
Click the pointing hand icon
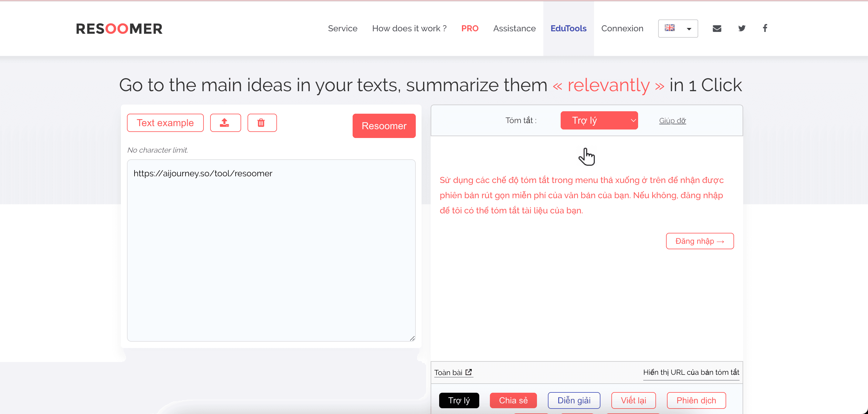pyautogui.click(x=587, y=157)
